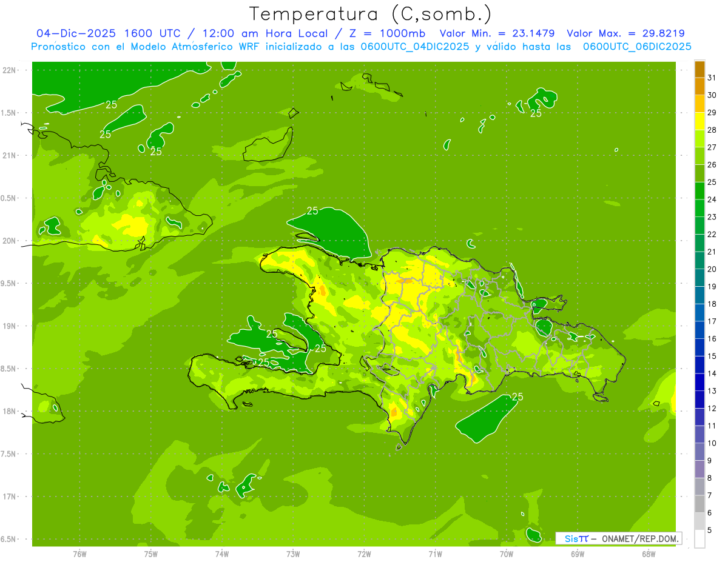This screenshot has width=728, height=562.
Task: Pick the blue swatch between 16 and 17
Action: coord(699,330)
